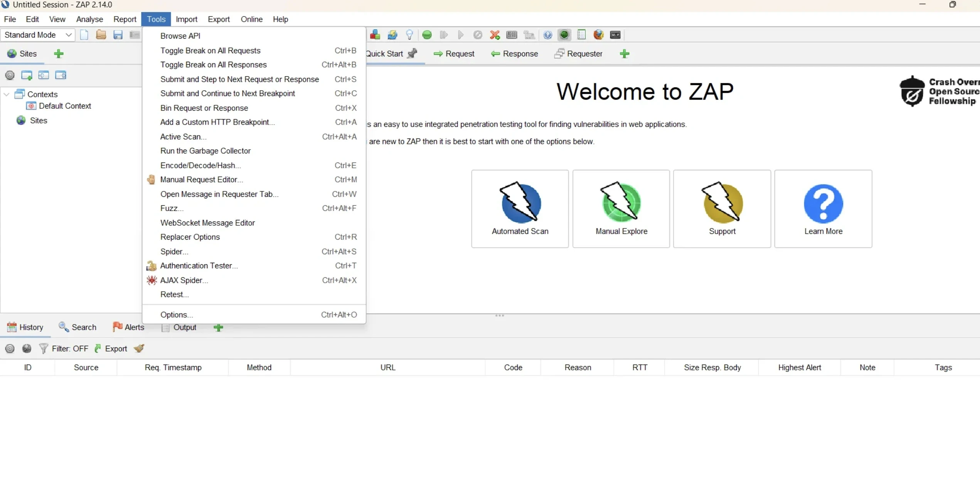Open the Standard Mode dropdown
The height and width of the screenshot is (500, 980).
coord(37,35)
